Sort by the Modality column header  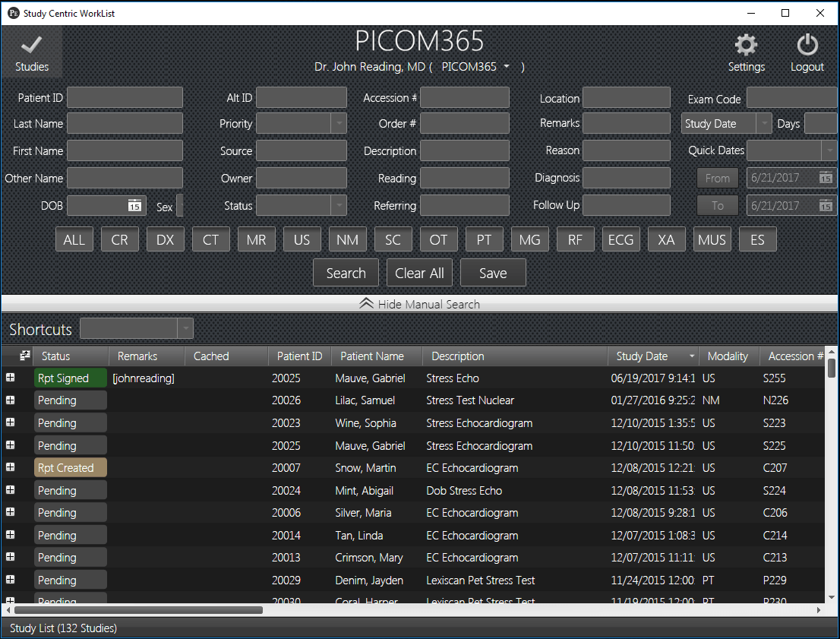coord(727,356)
